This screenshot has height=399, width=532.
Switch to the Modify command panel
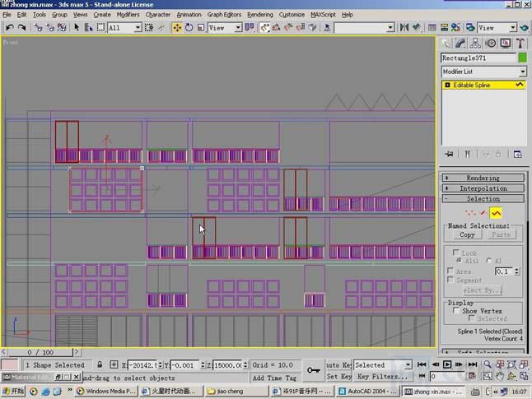click(460, 44)
